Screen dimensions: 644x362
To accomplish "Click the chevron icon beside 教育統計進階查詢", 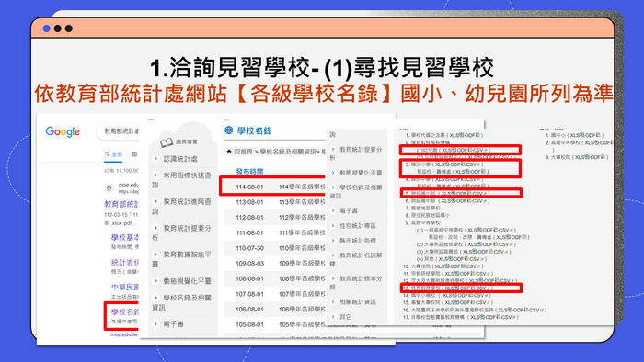I will tap(155, 201).
